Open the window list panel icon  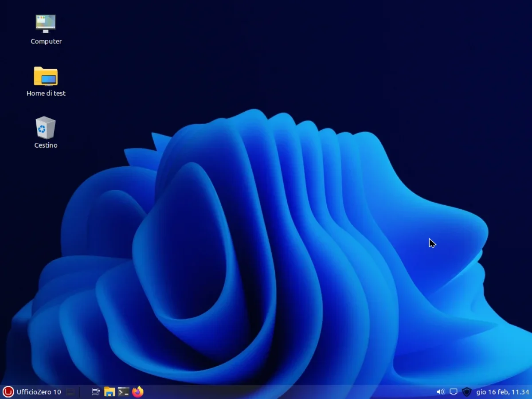pyautogui.click(x=95, y=392)
